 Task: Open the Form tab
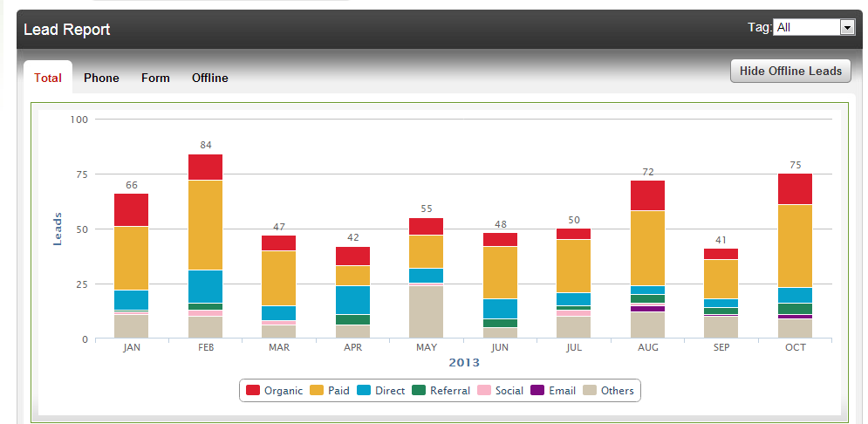click(155, 78)
